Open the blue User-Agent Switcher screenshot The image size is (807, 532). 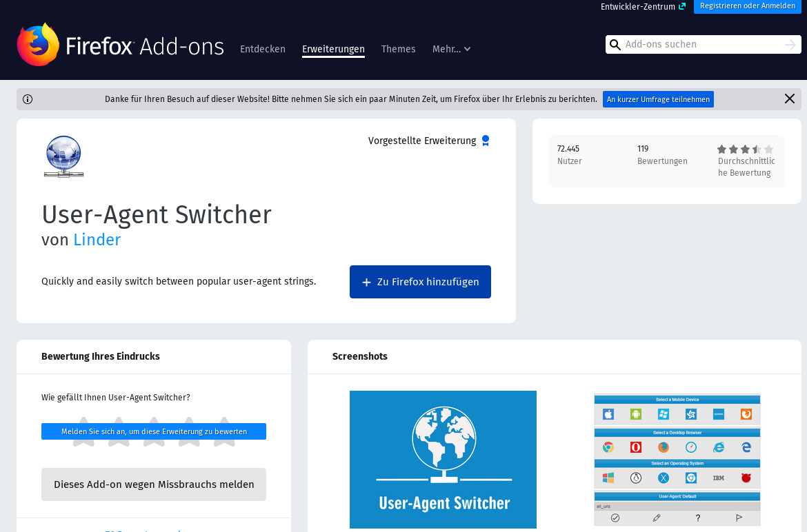coord(443,460)
